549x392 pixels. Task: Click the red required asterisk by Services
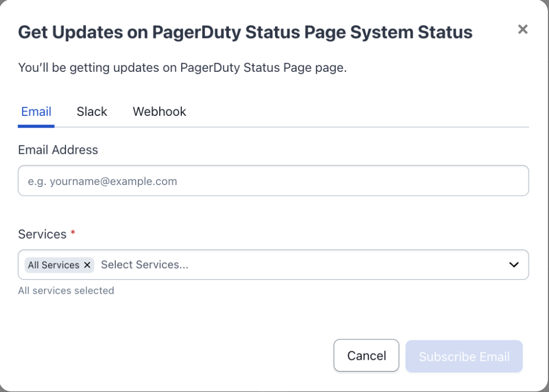(x=73, y=233)
